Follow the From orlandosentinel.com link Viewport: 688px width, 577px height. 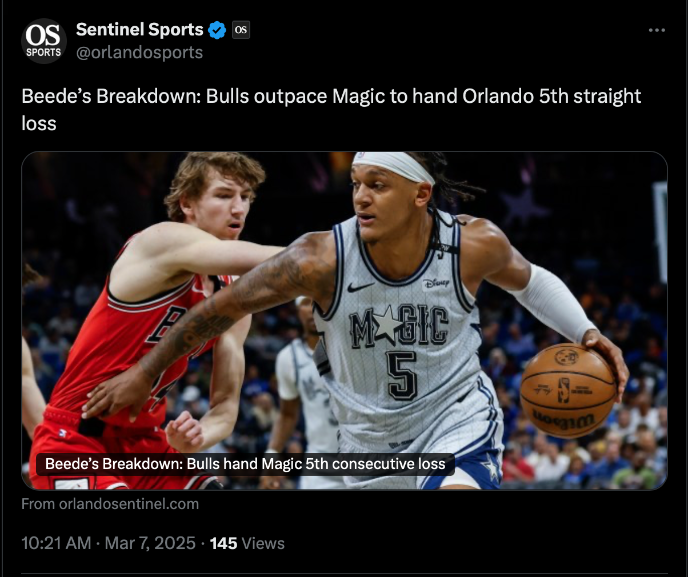[x=110, y=504]
